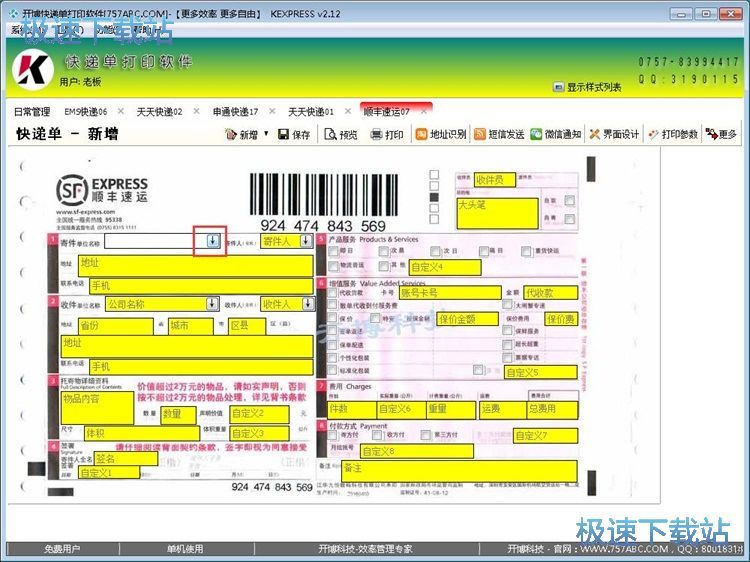
Task: Click the 更多 more options icon
Action: [711, 134]
